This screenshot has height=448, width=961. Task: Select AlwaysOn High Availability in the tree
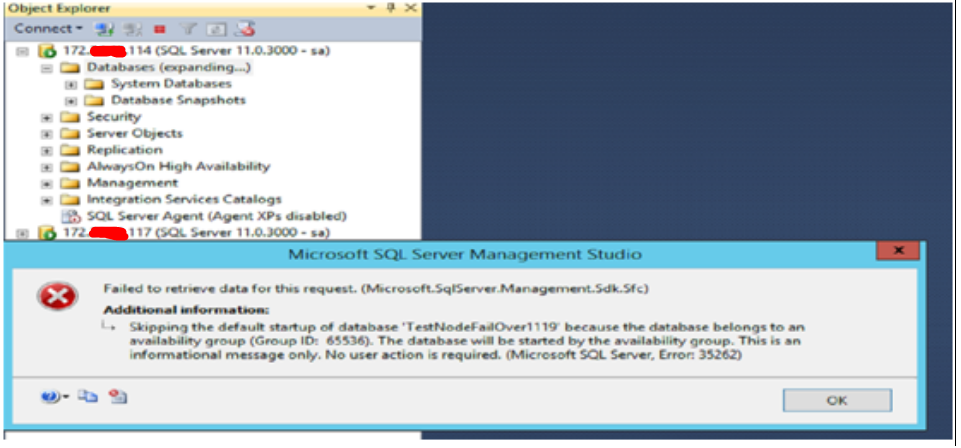(x=178, y=167)
